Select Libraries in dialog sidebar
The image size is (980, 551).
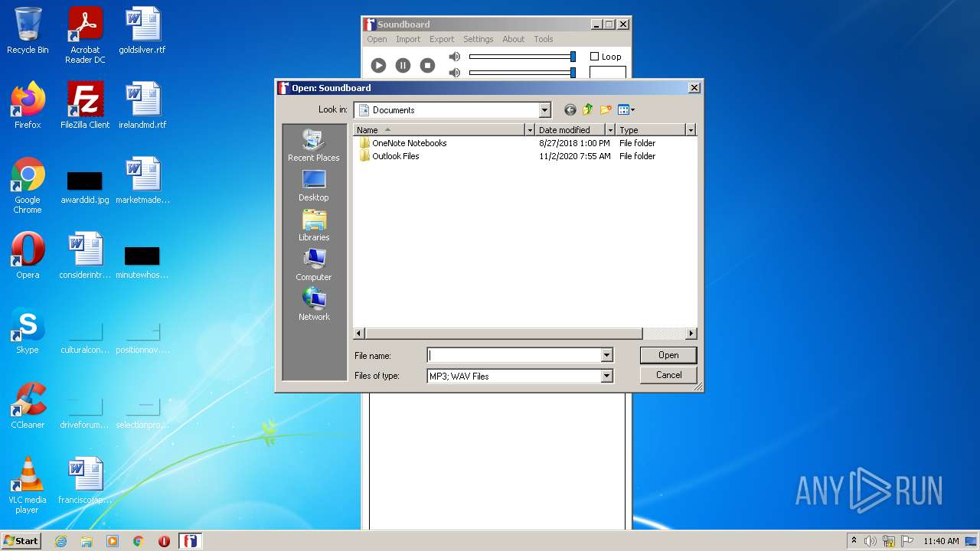pyautogui.click(x=314, y=225)
